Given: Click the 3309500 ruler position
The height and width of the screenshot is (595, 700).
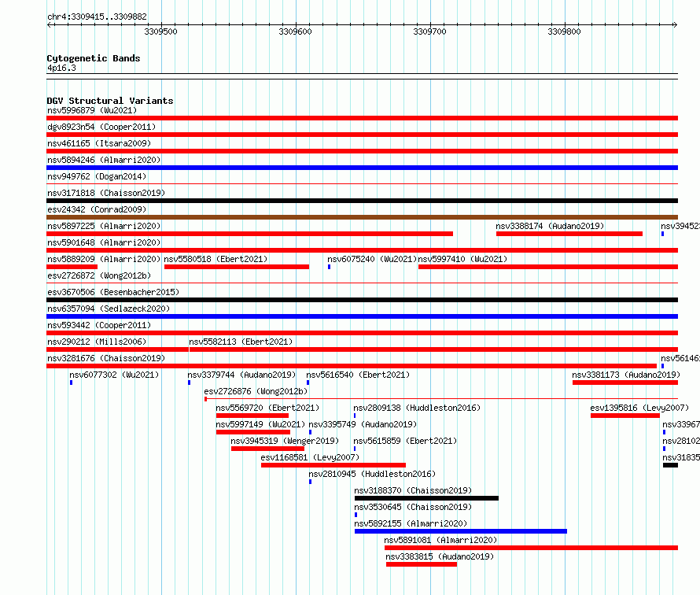Looking at the screenshot, I should [x=160, y=31].
